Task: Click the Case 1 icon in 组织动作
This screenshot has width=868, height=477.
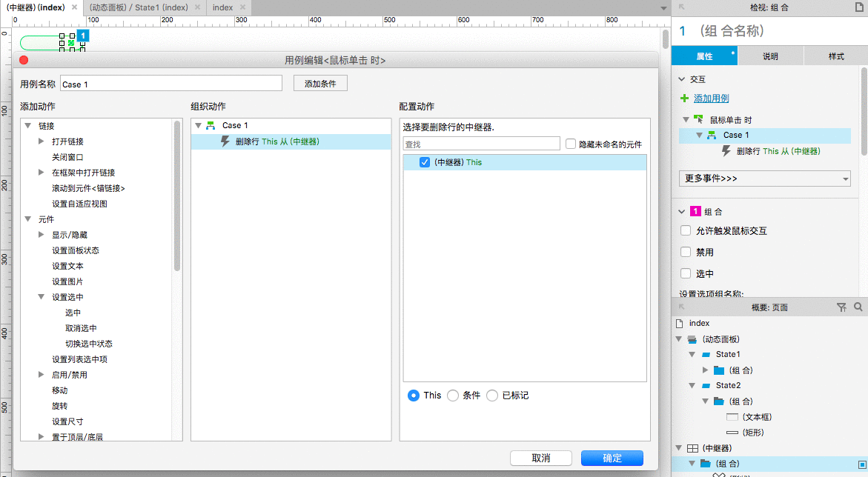Action: [211, 126]
